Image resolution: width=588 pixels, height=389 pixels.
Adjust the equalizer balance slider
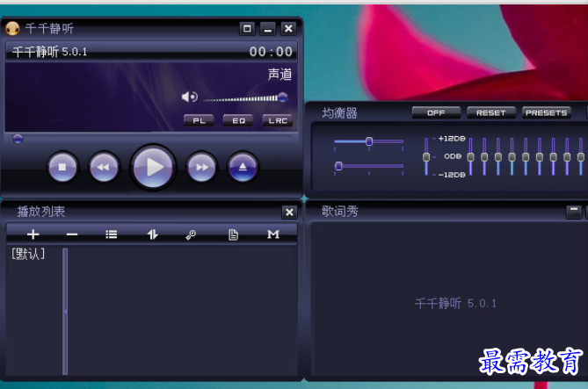(x=369, y=141)
